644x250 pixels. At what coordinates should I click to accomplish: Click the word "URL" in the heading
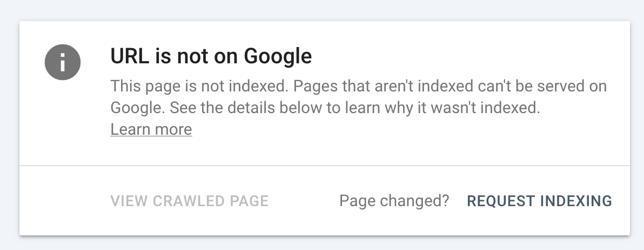[x=129, y=56]
